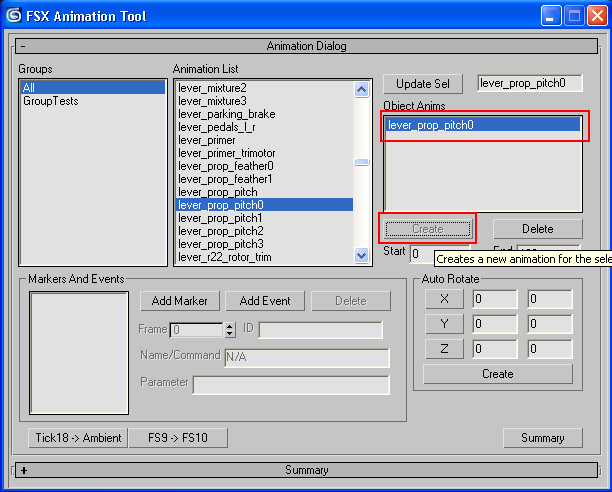The width and height of the screenshot is (612, 492).
Task: Click Delete next to Object Anims Create
Action: coord(537,229)
